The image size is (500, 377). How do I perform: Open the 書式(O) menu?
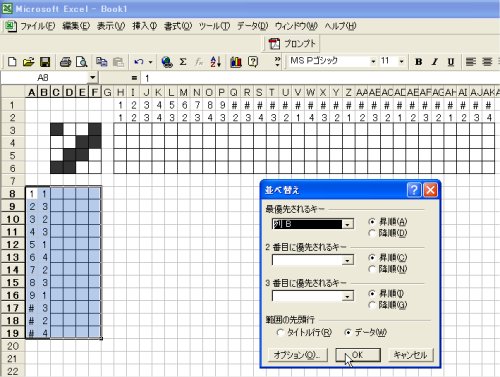pyautogui.click(x=178, y=26)
